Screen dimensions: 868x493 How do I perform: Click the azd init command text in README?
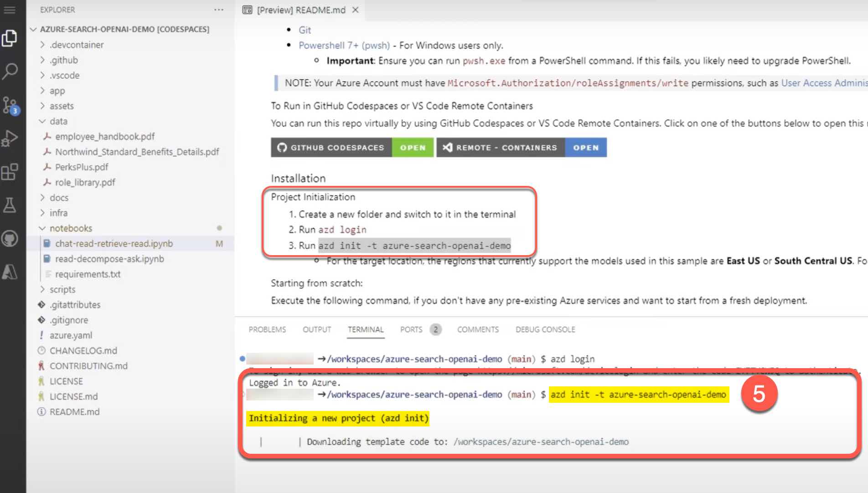click(x=414, y=246)
